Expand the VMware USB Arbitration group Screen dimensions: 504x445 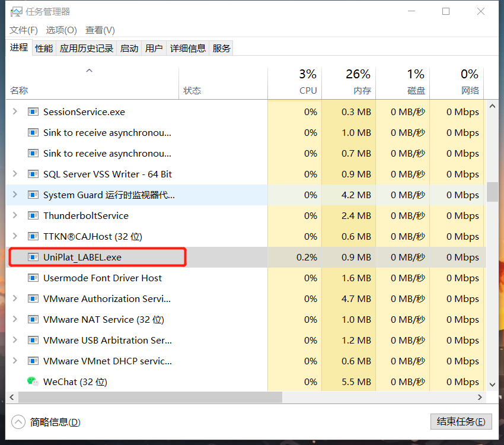point(15,340)
